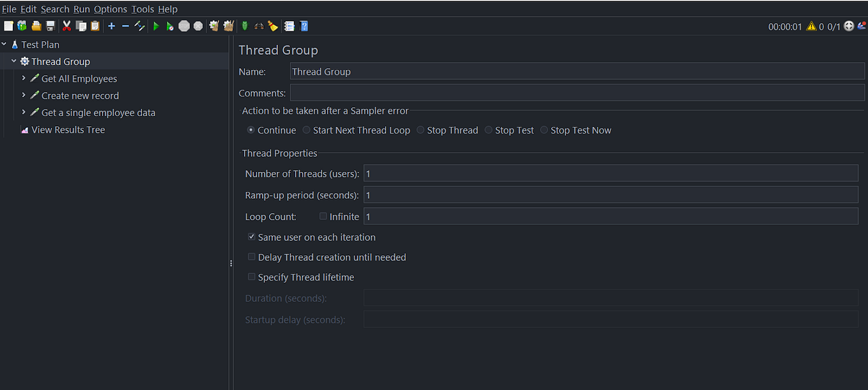Cut the selected element with the scissors icon
The width and height of the screenshot is (868, 390).
click(x=66, y=26)
